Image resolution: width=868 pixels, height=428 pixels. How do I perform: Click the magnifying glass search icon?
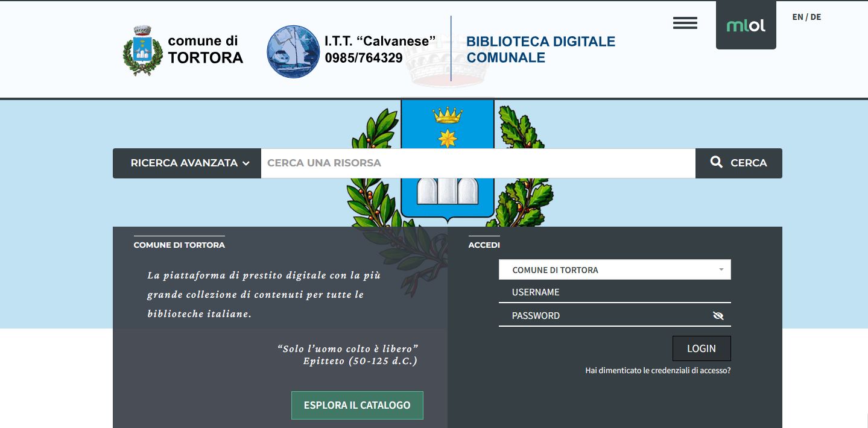tap(716, 163)
